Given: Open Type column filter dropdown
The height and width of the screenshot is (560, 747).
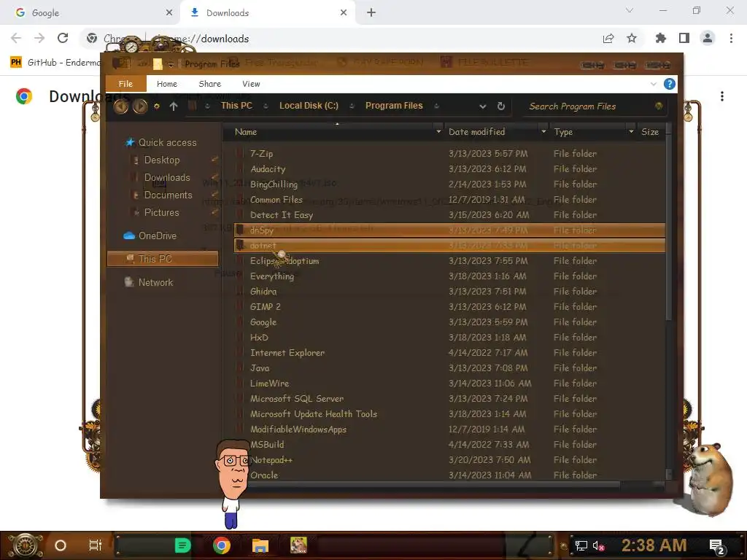Looking at the screenshot, I should pyautogui.click(x=631, y=131).
